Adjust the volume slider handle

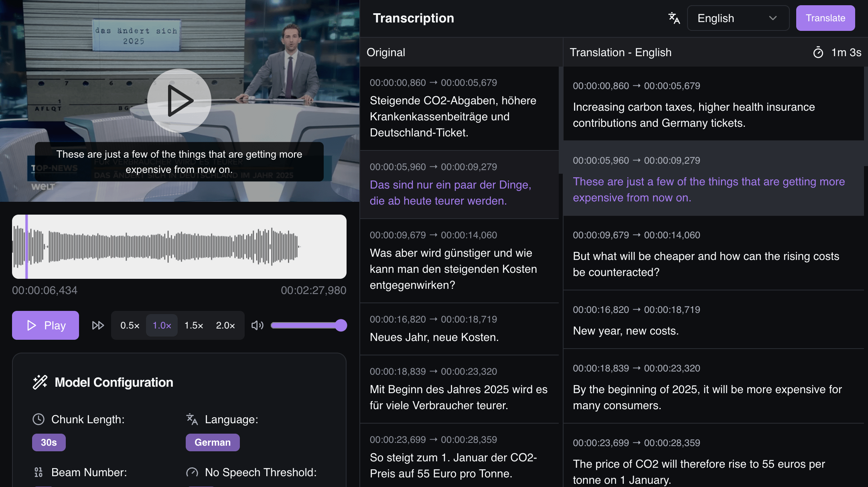point(341,325)
